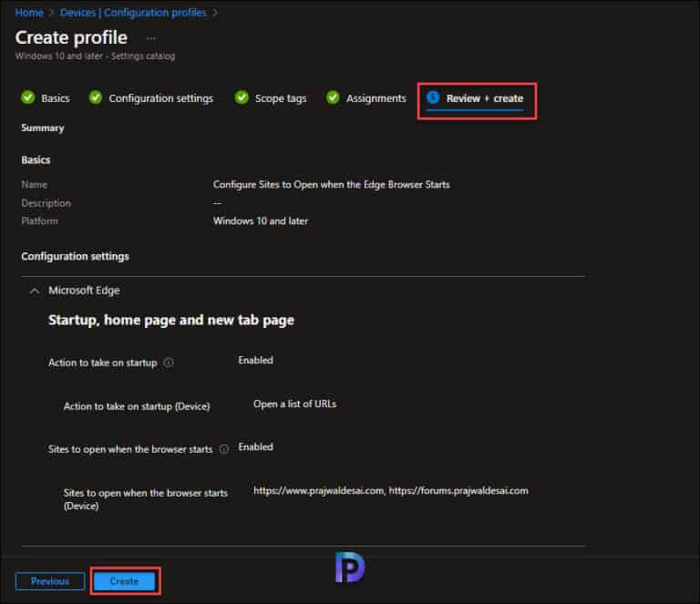Click 'Sites to open when the browser starts (Device)' label

coord(146,499)
